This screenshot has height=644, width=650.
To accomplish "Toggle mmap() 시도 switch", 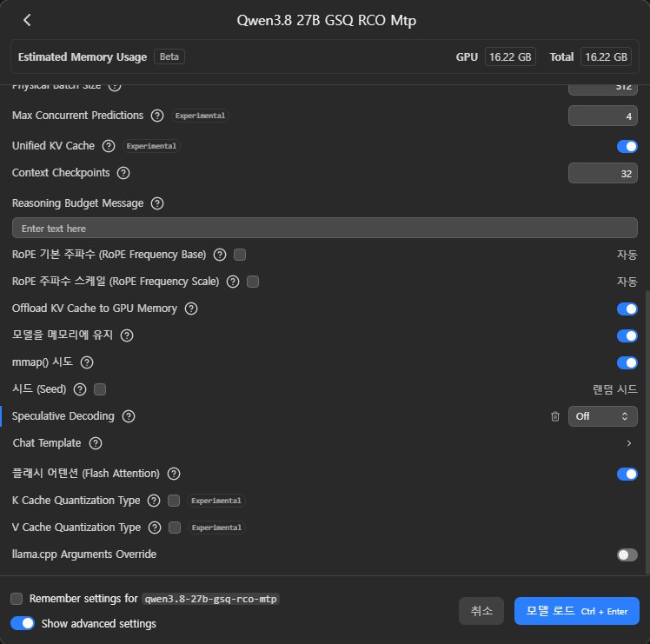I will [x=627, y=362].
